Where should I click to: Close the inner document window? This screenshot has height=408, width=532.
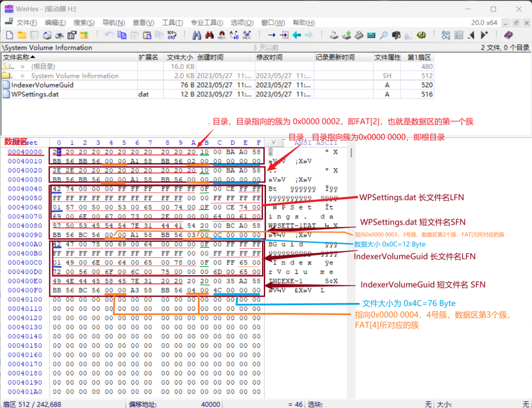click(526, 23)
